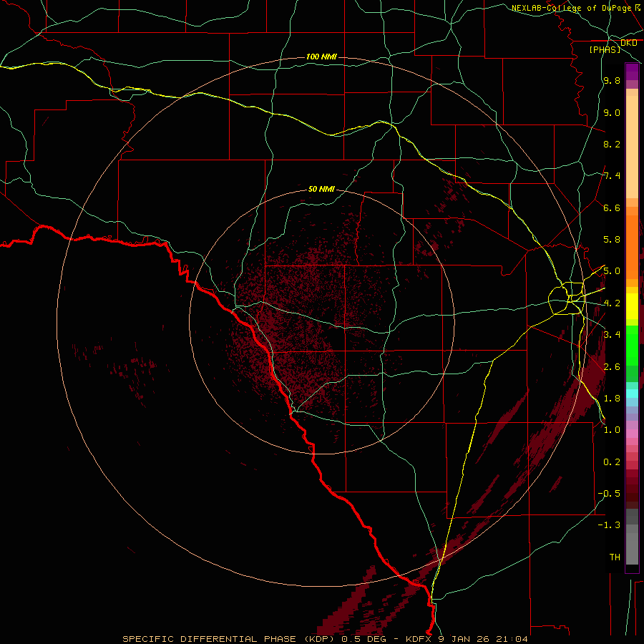Click the 6.6 value on the color scale

[612, 208]
